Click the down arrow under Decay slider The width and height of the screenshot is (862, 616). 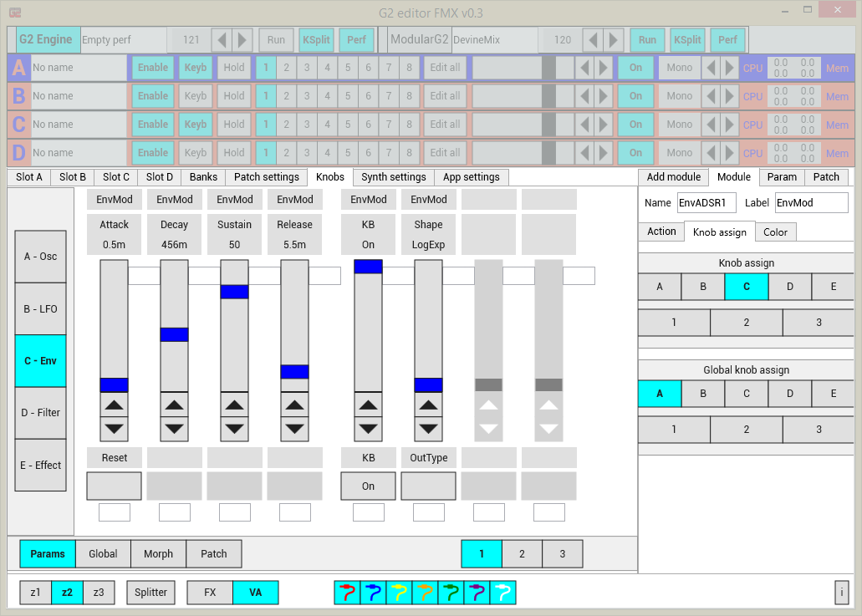tap(174, 429)
